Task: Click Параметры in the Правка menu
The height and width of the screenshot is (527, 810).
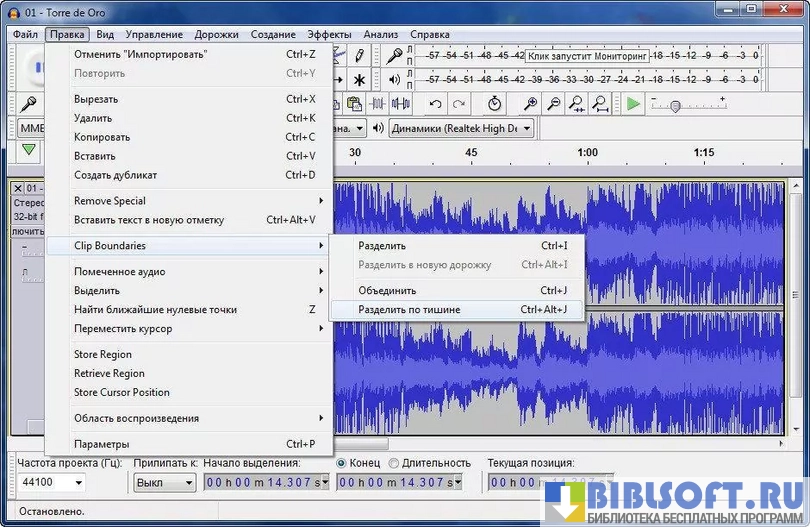Action: tap(102, 444)
